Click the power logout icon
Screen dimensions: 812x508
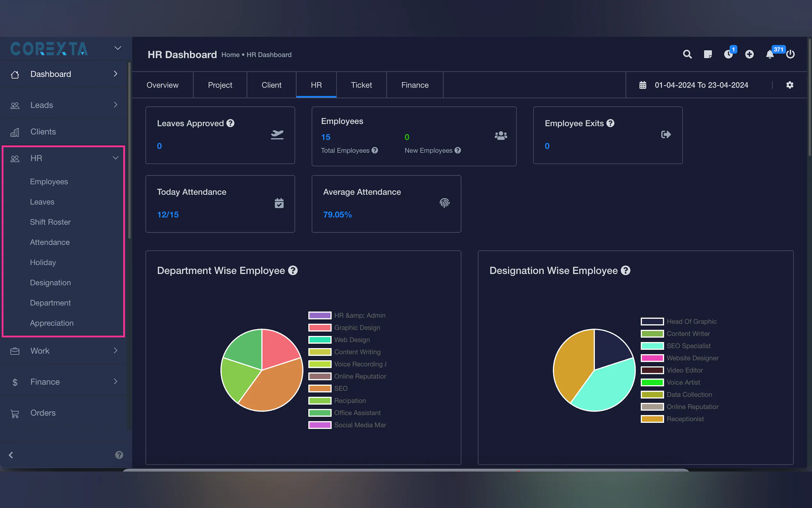[x=791, y=54]
